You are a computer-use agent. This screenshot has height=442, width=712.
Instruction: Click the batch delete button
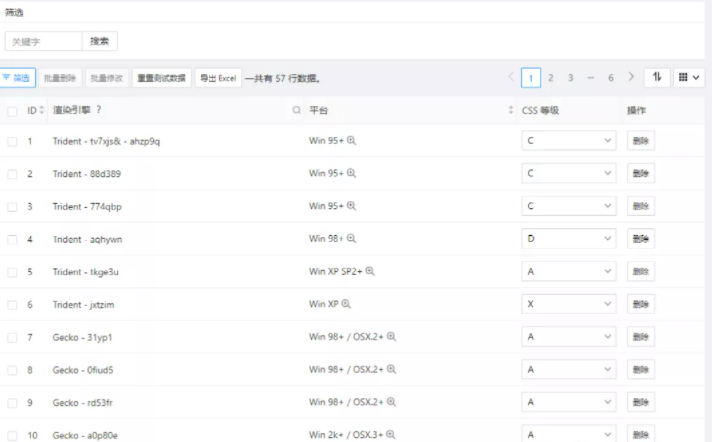[x=60, y=78]
